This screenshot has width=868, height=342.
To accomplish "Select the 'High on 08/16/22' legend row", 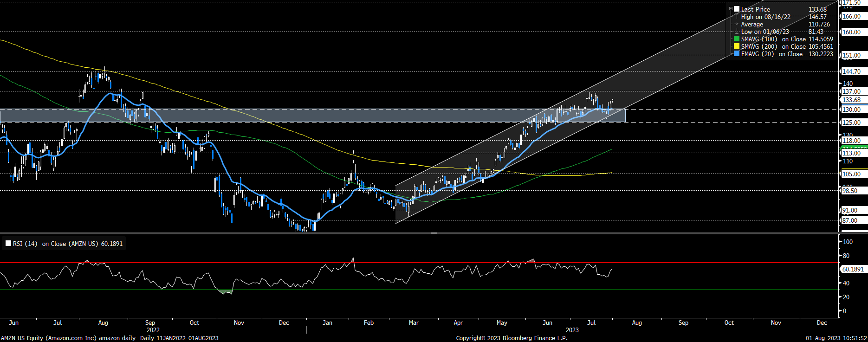I will (x=765, y=17).
